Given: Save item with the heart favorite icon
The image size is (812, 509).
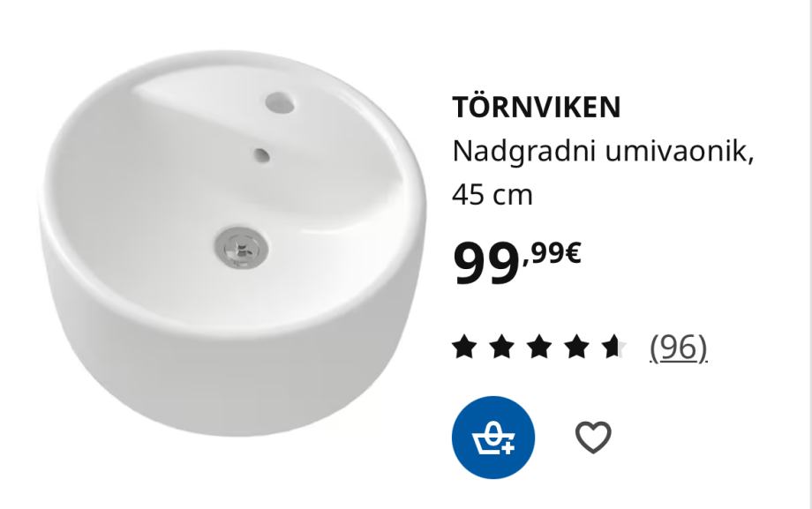Looking at the screenshot, I should pos(593,438).
